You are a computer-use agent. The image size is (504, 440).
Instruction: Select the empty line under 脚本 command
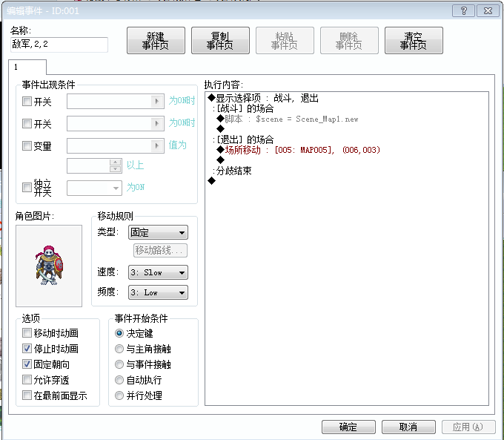click(x=221, y=129)
